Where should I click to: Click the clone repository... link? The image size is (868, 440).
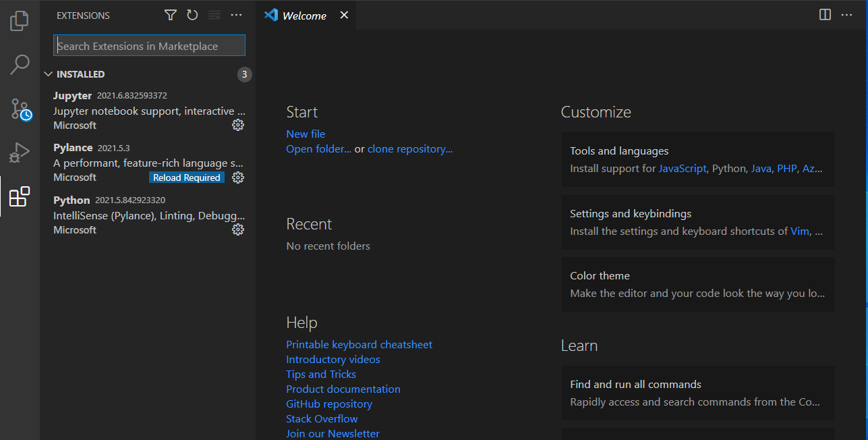[x=410, y=148]
